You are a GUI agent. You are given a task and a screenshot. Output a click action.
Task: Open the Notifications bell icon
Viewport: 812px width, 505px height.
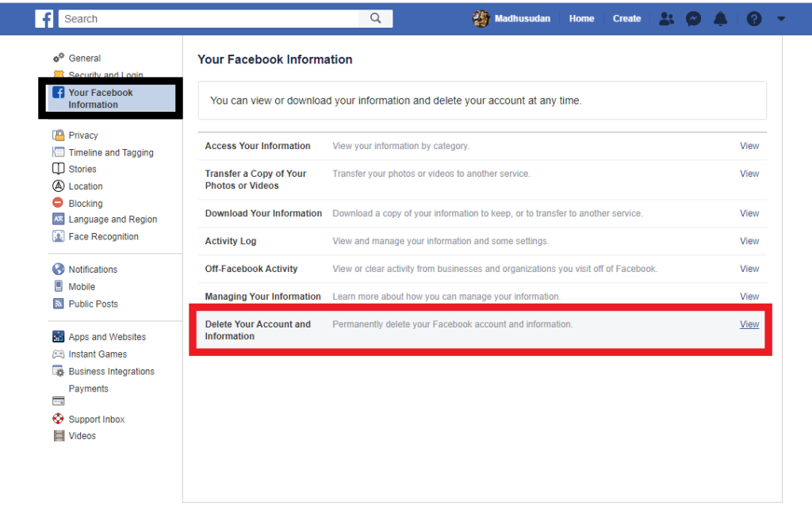pyautogui.click(x=720, y=19)
